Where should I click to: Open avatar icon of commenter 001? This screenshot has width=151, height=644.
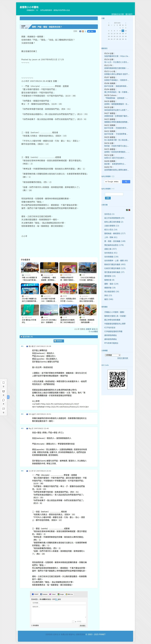tap(27, 414)
